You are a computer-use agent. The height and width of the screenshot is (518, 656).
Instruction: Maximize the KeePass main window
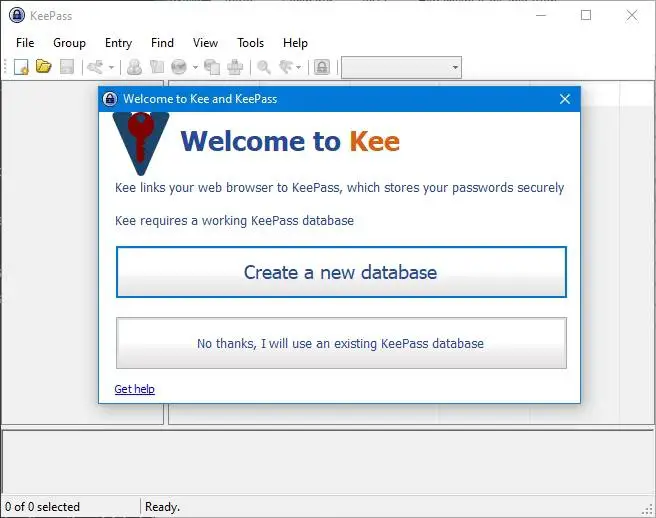coord(586,15)
